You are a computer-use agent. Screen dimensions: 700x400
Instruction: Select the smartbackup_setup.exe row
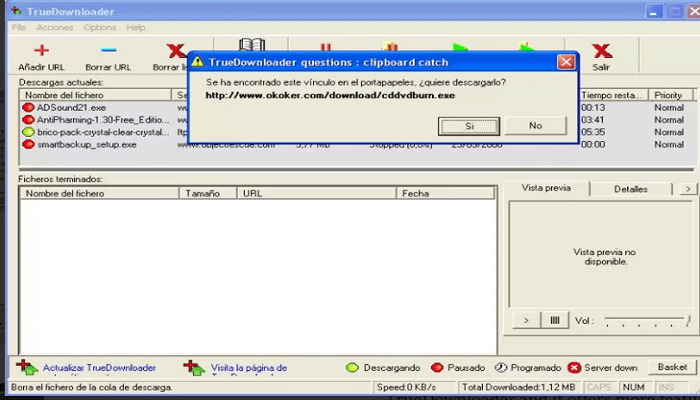point(87,144)
